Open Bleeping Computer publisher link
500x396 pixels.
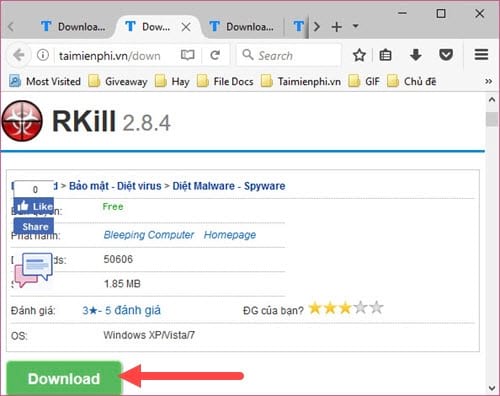[x=149, y=235]
